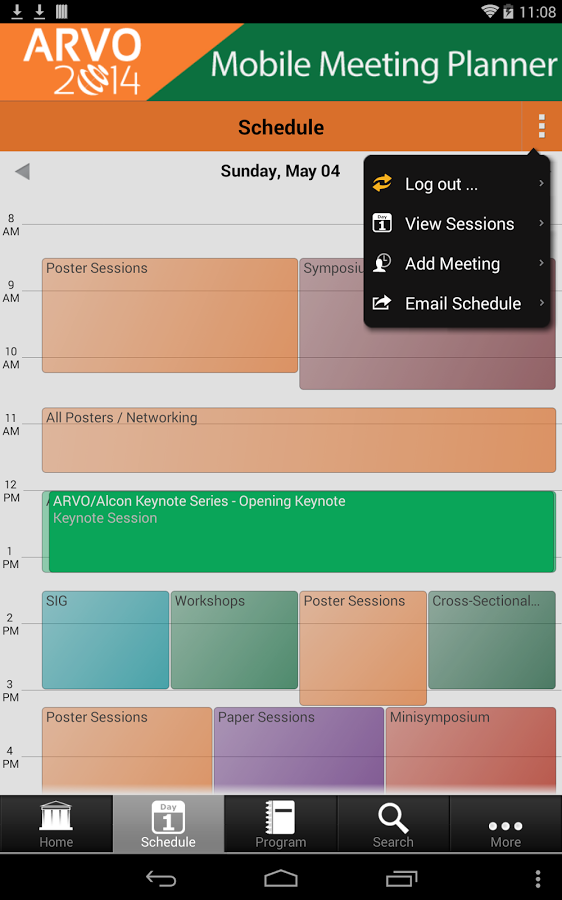The width and height of the screenshot is (562, 900).
Task: Tap the Add Meeting person-clock icon
Action: click(x=382, y=263)
